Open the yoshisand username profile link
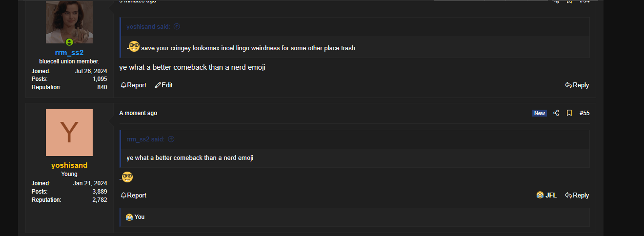 point(69,165)
